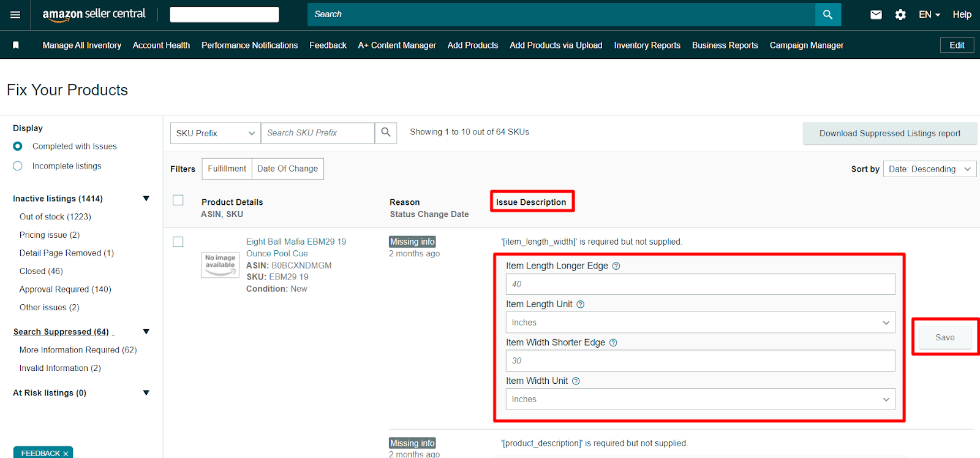This screenshot has height=458, width=980.
Task: Open the Sort by Date: Descending dropdown
Action: click(x=930, y=169)
